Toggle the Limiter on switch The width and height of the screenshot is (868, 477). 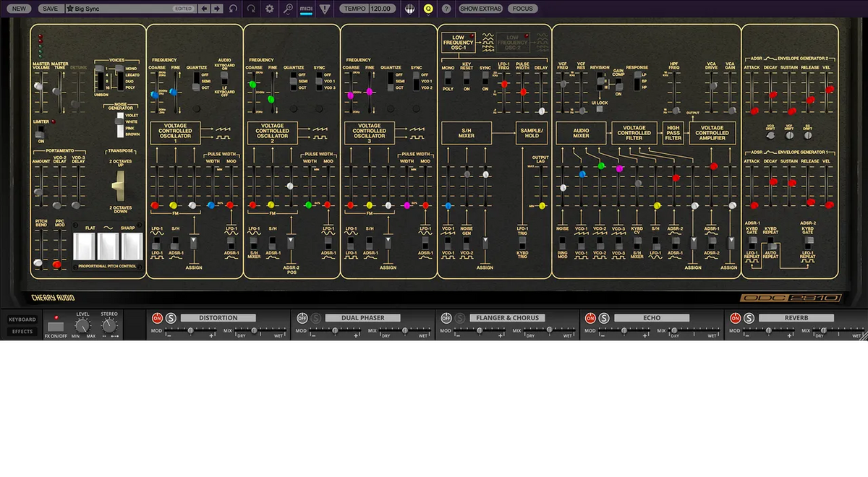click(40, 133)
